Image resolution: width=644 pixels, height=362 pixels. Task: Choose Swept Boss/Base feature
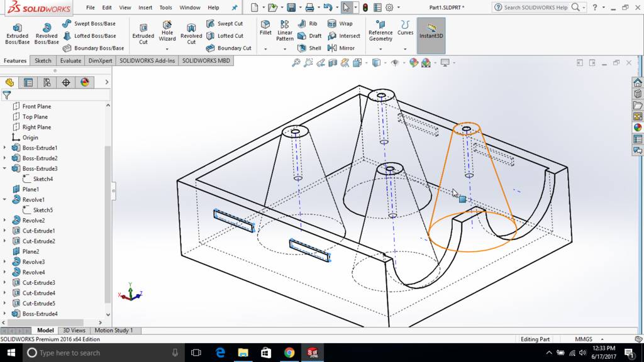(89, 24)
